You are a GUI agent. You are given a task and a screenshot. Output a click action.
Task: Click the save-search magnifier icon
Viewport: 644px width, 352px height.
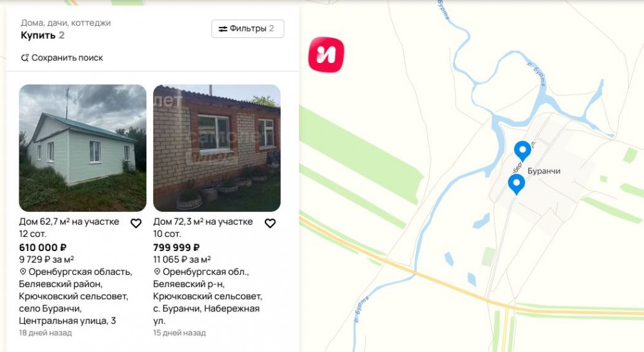25,58
